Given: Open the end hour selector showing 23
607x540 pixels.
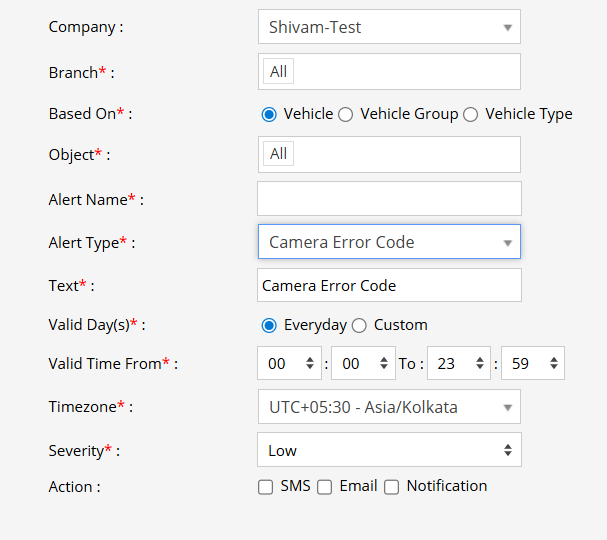Looking at the screenshot, I should tap(458, 364).
